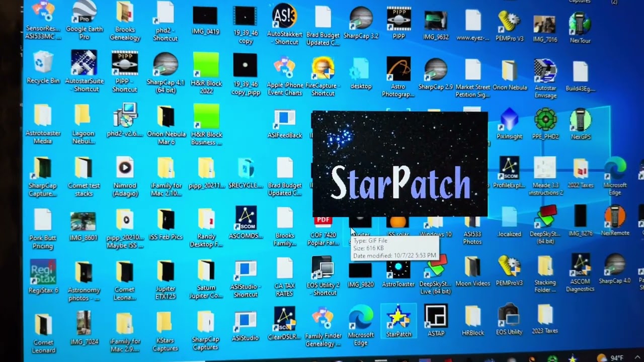644x362 pixels.
Task: Open the Comet Leonard folder
Action: tap(43, 333)
